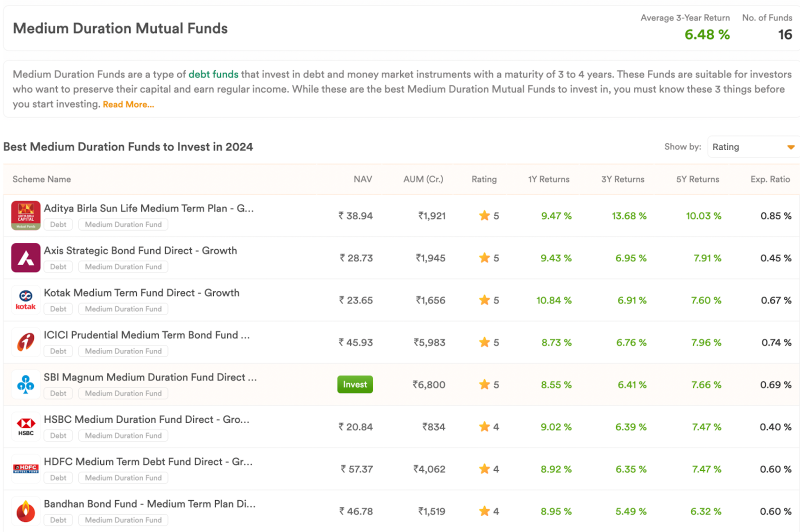
Task: Open the debt funds hyperlink
Action: coord(213,74)
